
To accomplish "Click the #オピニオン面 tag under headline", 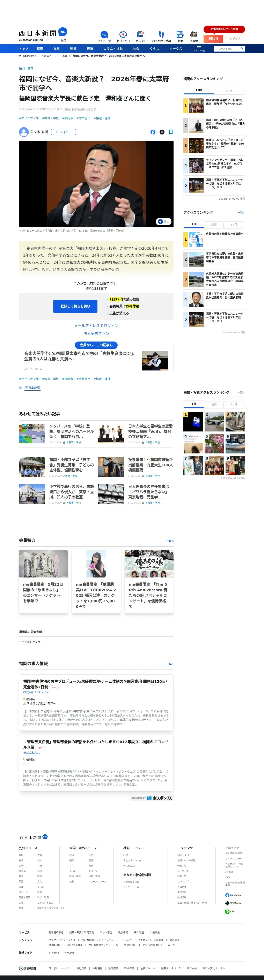I will click(x=29, y=118).
